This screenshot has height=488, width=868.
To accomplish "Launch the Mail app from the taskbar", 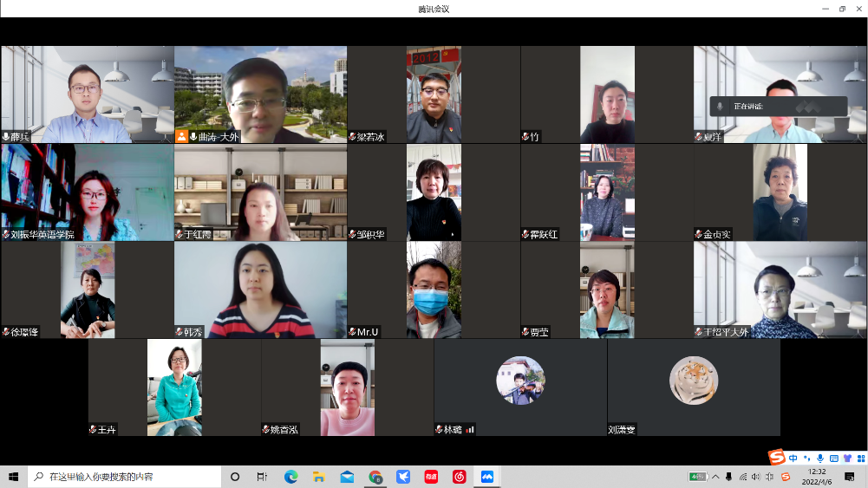I will coord(347,477).
